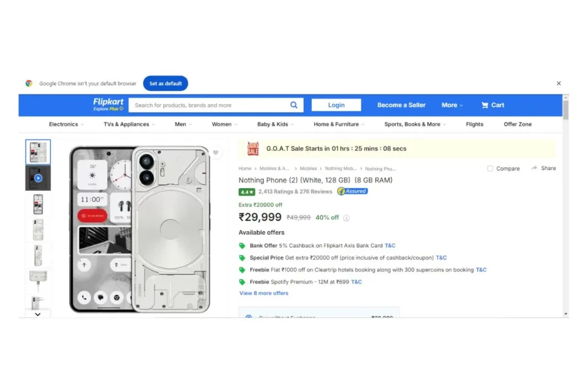The height and width of the screenshot is (392, 588).
Task: Open T&C for the Spotify Premium offer
Action: pos(356,282)
